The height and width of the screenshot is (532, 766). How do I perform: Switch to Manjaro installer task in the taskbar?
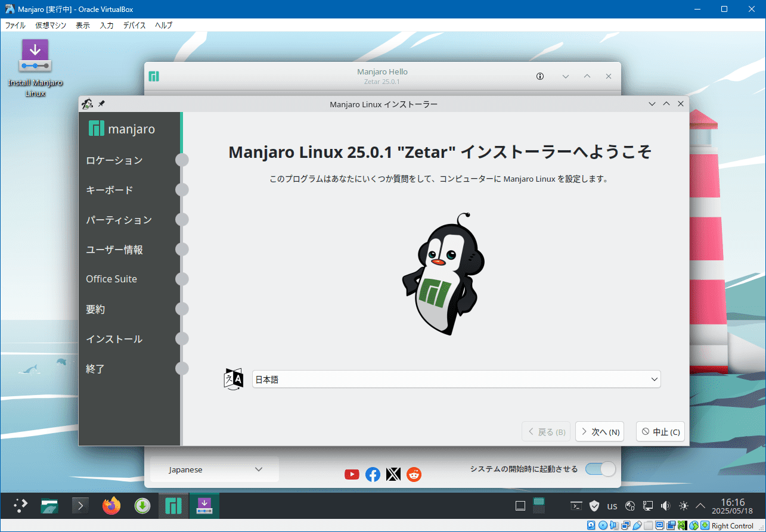pyautogui.click(x=204, y=506)
